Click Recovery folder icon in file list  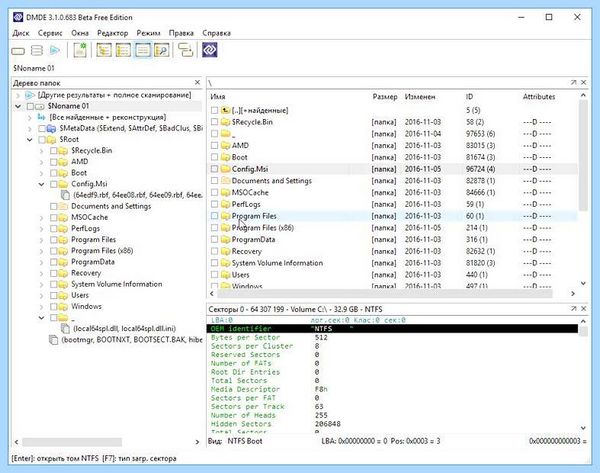tap(226, 251)
